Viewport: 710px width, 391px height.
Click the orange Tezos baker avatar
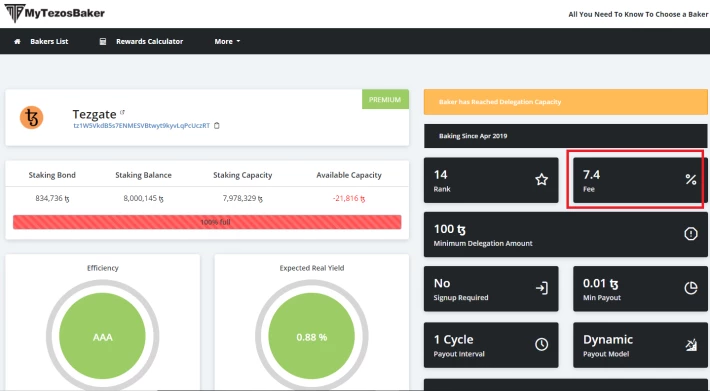32,118
